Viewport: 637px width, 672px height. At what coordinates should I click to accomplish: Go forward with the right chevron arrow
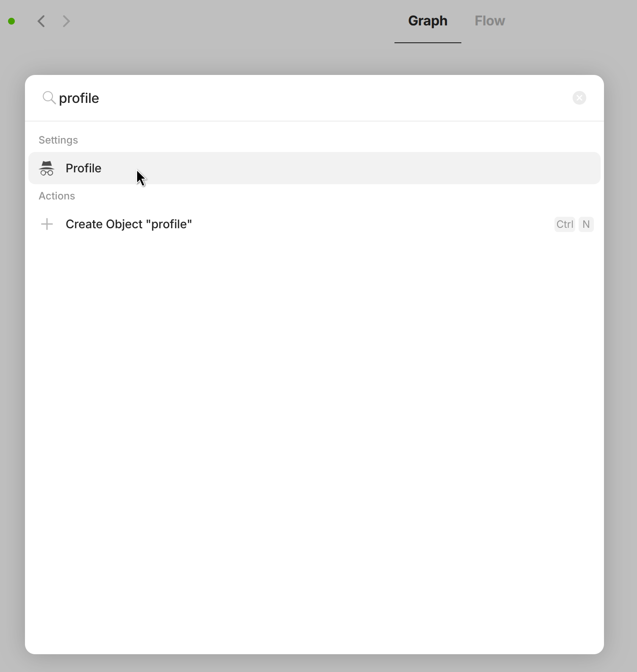click(x=66, y=21)
